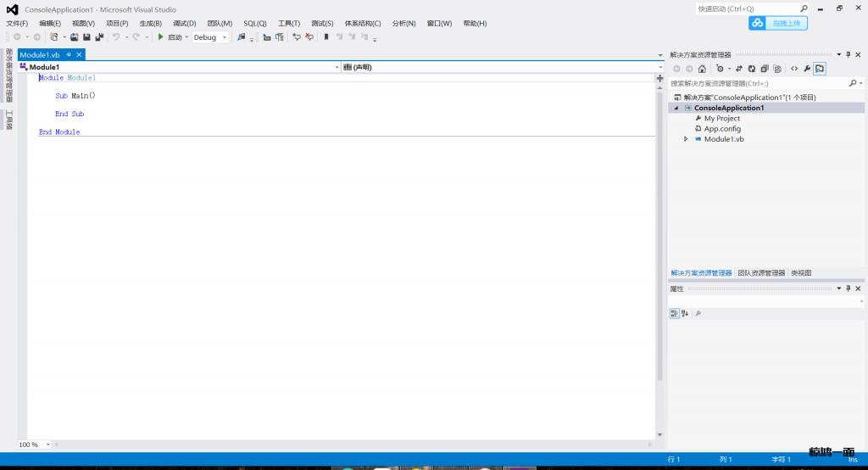Toggle Categorized view in Properties panel

click(x=675, y=313)
